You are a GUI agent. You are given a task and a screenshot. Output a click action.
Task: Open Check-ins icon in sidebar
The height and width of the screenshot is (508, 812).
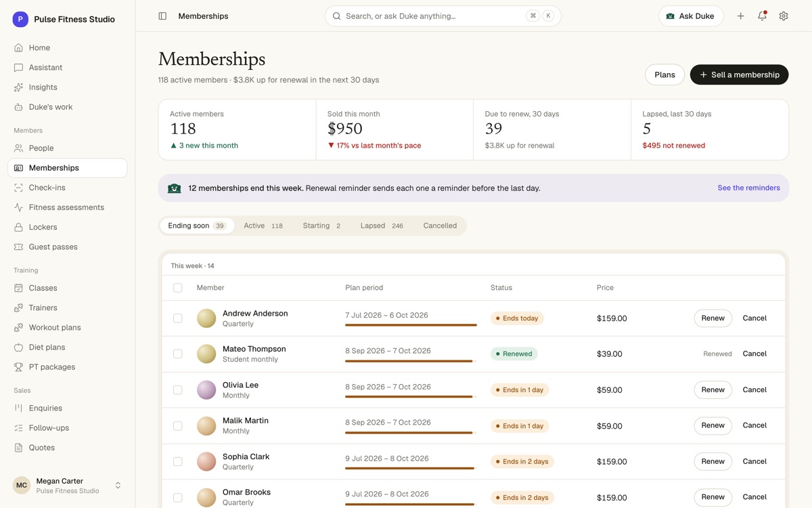click(x=18, y=188)
